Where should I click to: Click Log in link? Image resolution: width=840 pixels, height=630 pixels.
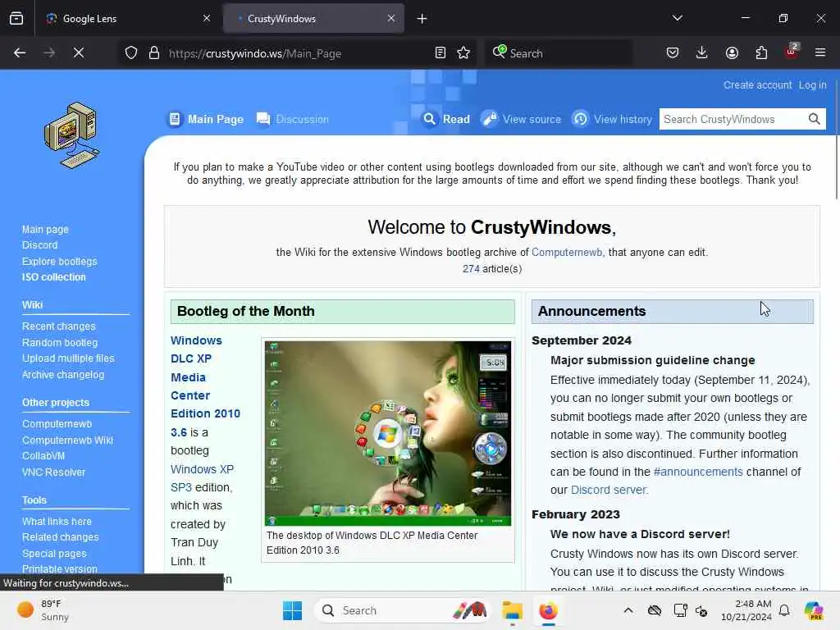tap(812, 85)
